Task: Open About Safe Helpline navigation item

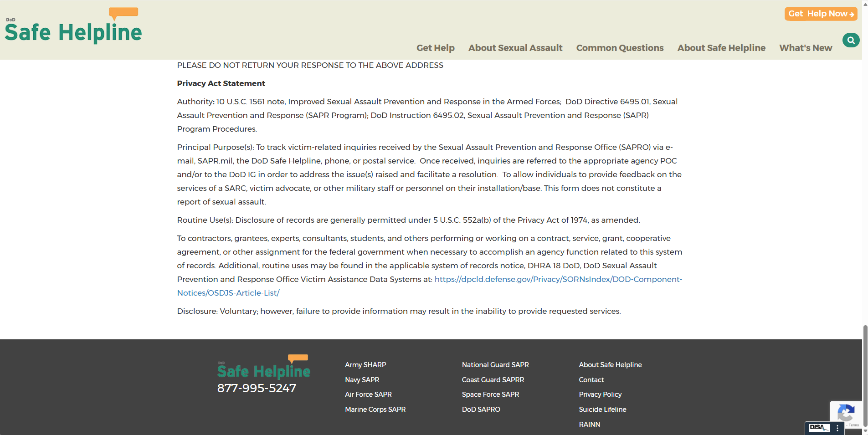Action: 721,48
